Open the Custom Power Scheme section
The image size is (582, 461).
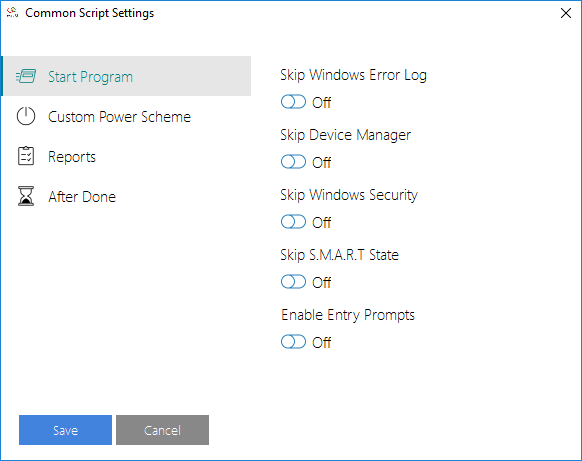point(120,117)
